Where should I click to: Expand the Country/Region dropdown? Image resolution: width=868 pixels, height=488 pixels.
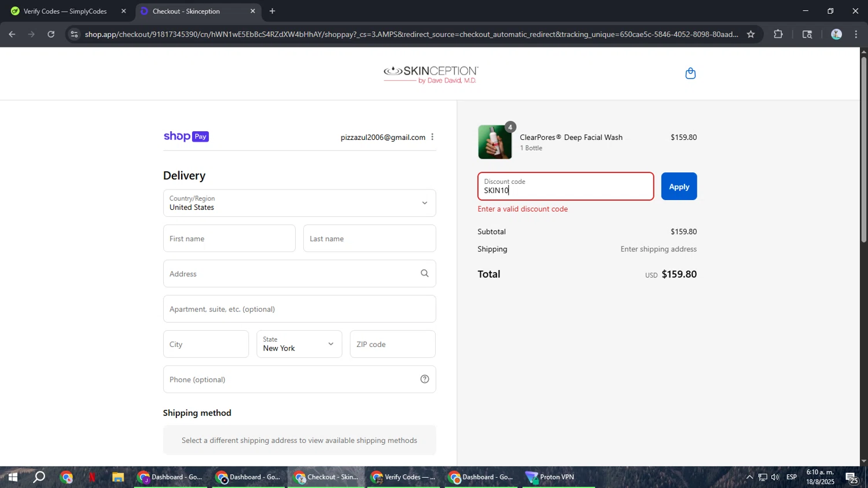299,203
